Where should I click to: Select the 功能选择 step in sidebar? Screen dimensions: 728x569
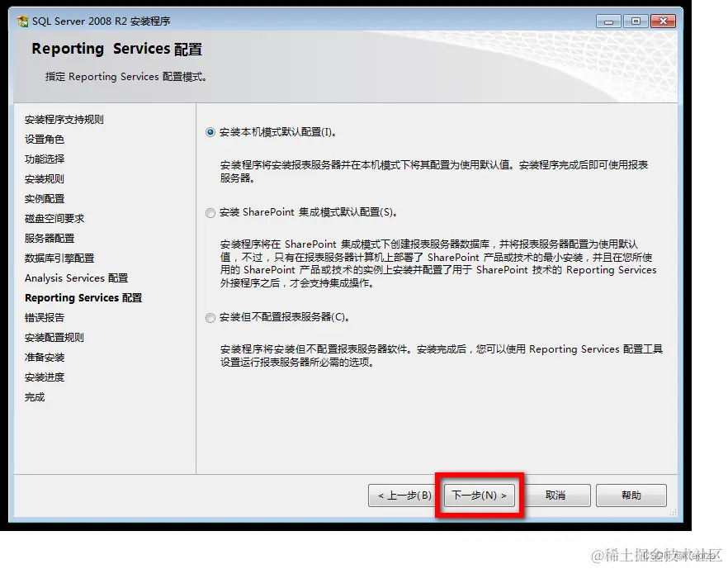click(x=44, y=159)
